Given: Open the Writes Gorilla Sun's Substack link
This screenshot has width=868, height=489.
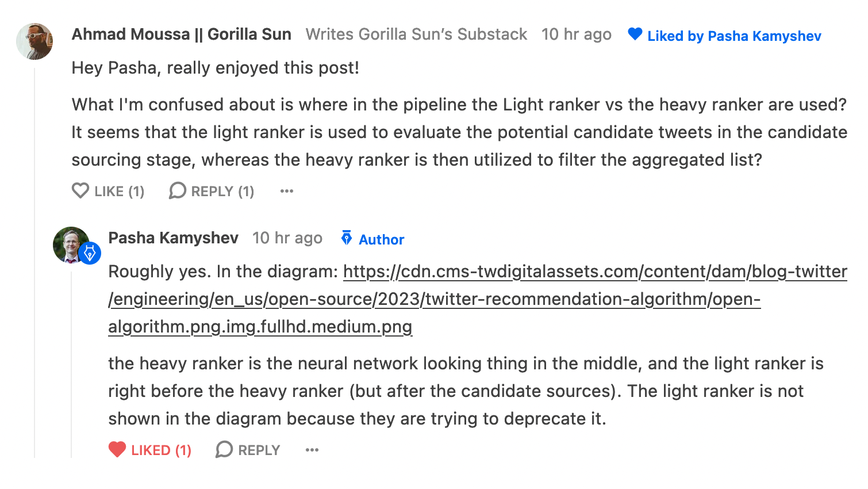Looking at the screenshot, I should [416, 35].
